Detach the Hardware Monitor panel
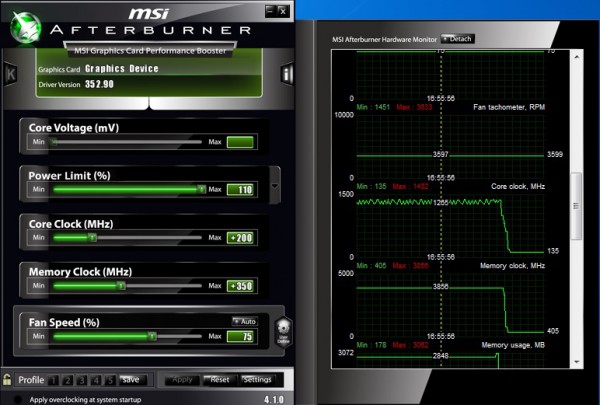The image size is (600, 405). pyautogui.click(x=458, y=39)
